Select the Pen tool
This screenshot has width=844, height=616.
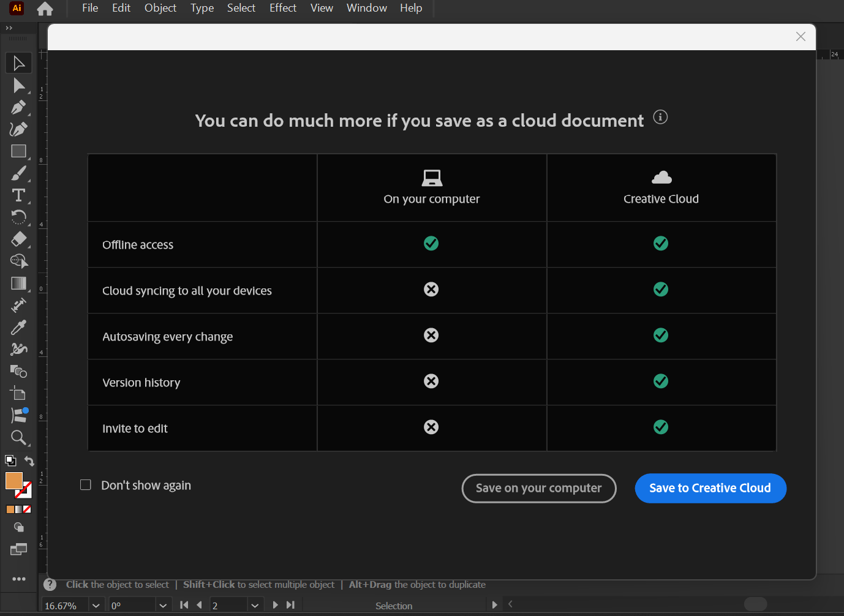coord(18,107)
